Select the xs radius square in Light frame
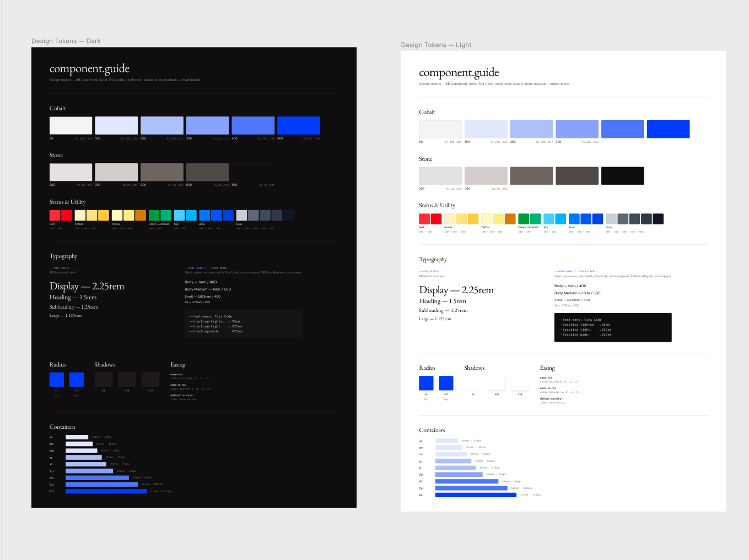 426,383
